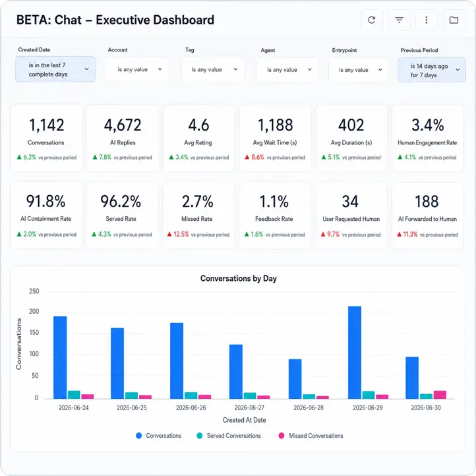Click the Created At Date axis title
The height and width of the screenshot is (476, 476).
[x=245, y=420]
